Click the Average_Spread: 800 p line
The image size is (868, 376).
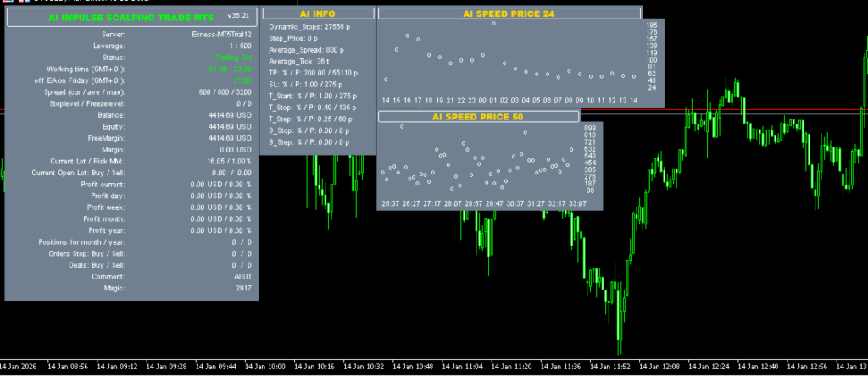point(305,50)
